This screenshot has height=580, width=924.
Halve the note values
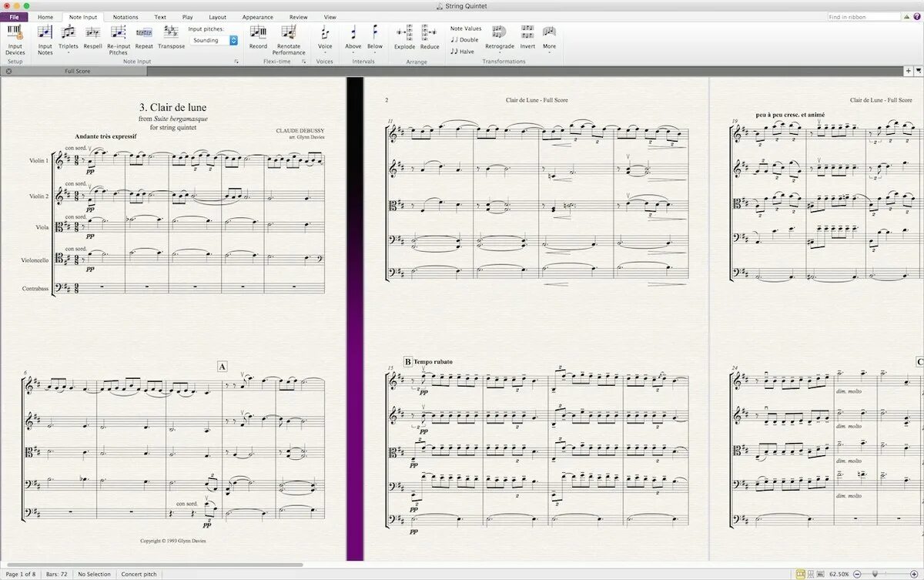click(462, 52)
